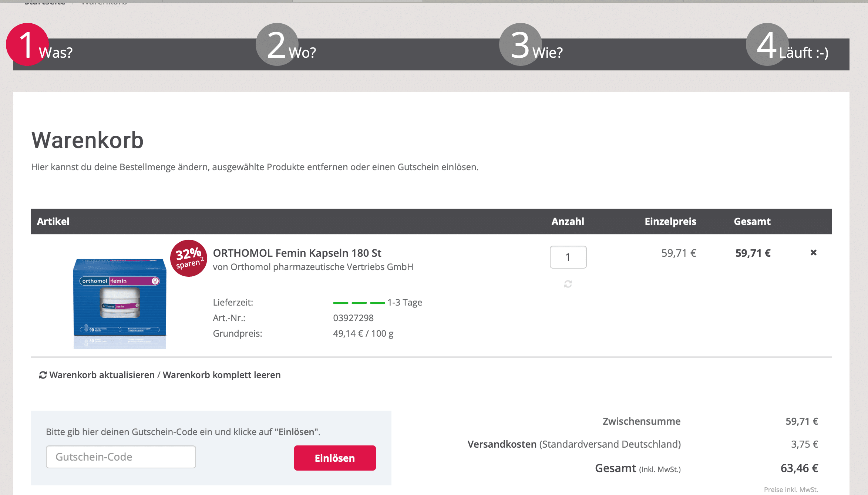Remove ORTHOMOL Femin item with the X icon
Screen dimensions: 868x495
(813, 253)
